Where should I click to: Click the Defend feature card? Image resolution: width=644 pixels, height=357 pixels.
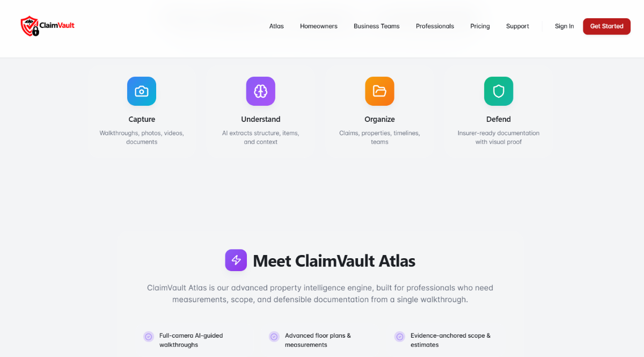(498, 110)
